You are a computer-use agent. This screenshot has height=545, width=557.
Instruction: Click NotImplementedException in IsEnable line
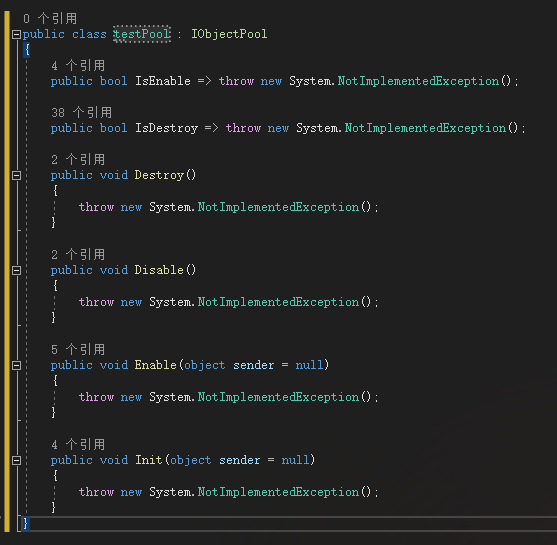418,81
